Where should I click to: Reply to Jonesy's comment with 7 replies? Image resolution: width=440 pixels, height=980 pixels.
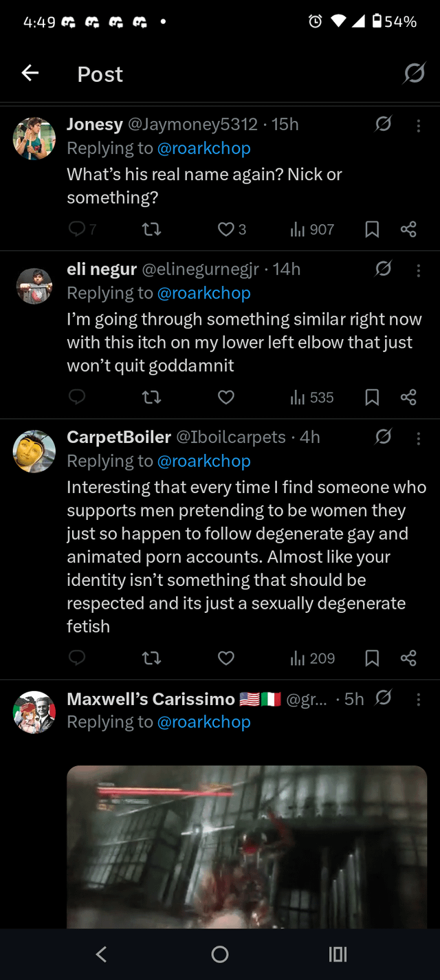77,229
